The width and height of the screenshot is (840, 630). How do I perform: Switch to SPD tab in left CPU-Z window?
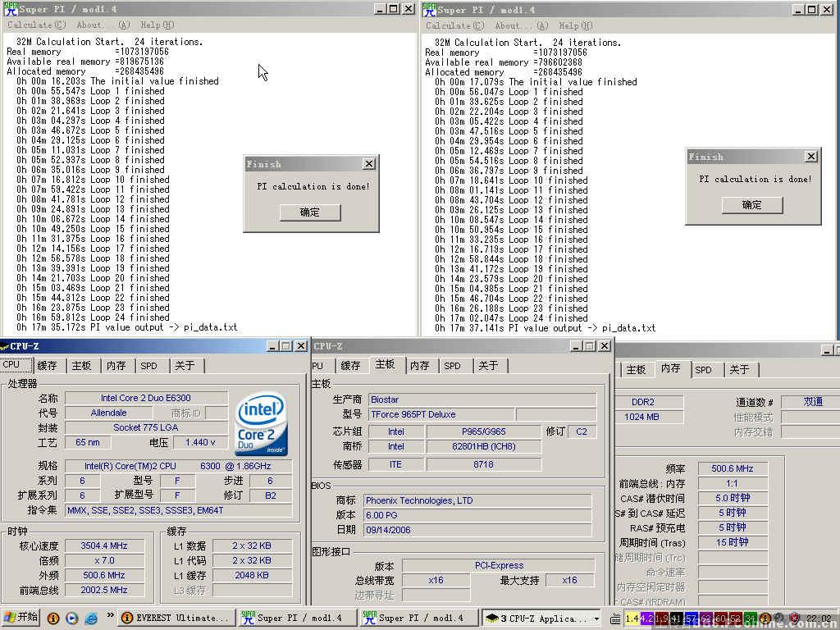tap(149, 366)
